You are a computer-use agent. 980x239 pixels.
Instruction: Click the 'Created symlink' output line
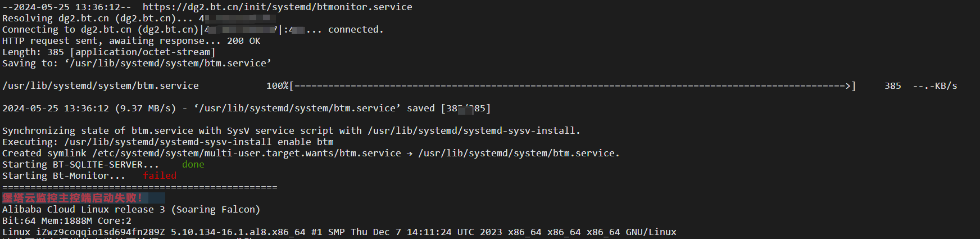311,153
